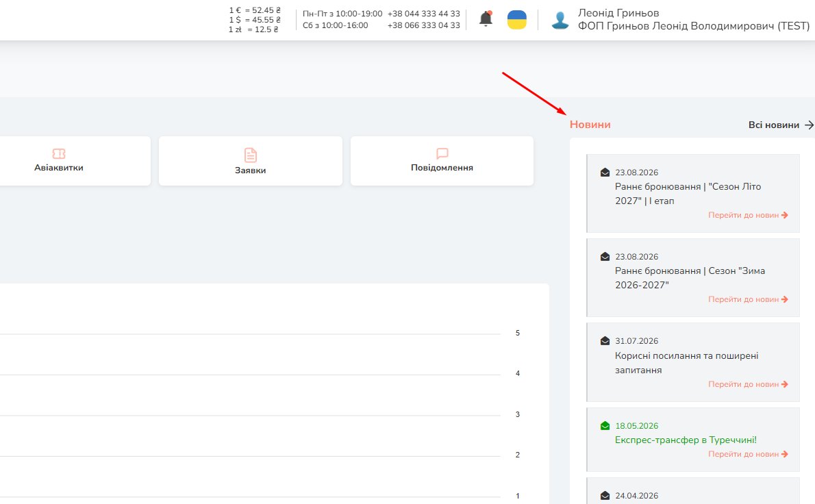Click envelope icon of 24.04.2026 news
Viewport: 815px width, 504px height.
(605, 496)
